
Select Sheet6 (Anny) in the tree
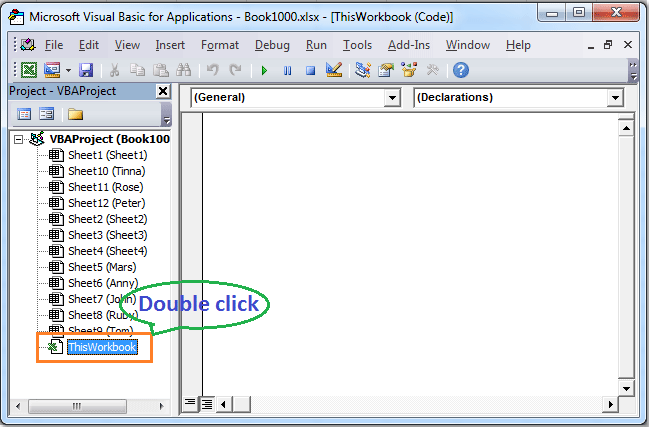[103, 283]
